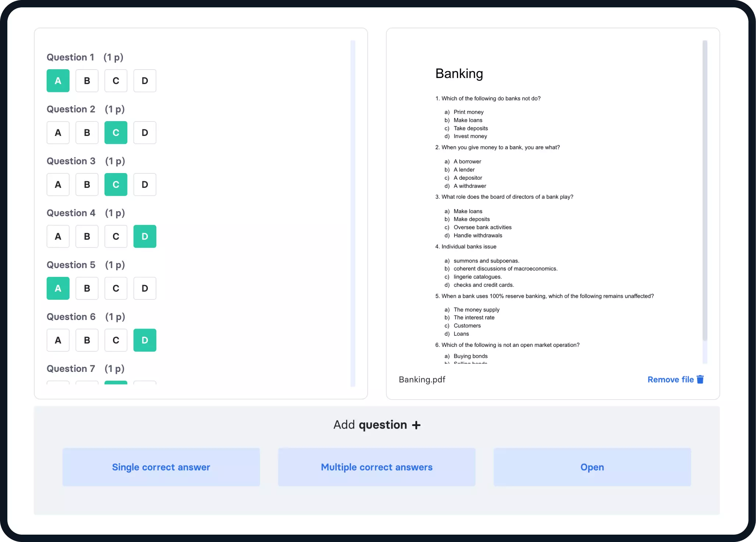The height and width of the screenshot is (542, 756).
Task: Select answer B for Question 1
Action: (x=87, y=80)
